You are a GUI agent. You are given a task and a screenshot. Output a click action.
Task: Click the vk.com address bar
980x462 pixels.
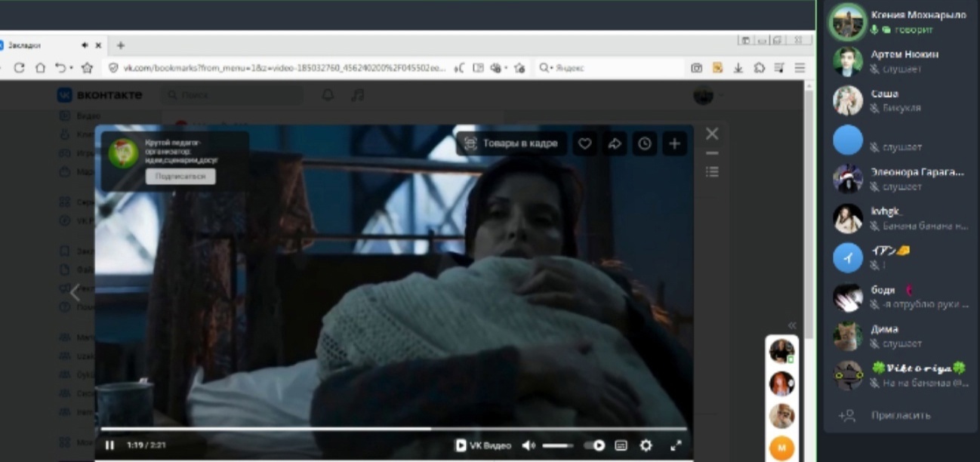click(x=284, y=68)
